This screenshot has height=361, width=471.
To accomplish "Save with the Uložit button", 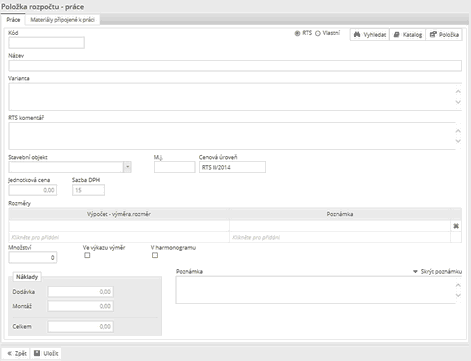I will tap(46, 353).
